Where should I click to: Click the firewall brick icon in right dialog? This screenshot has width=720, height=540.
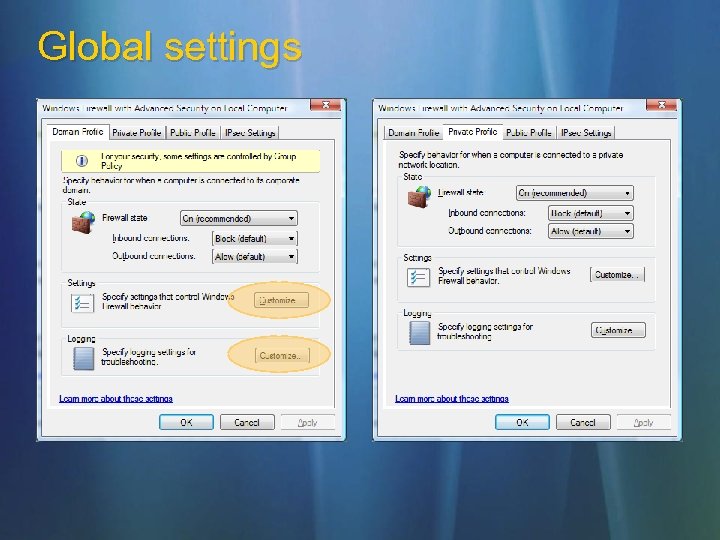[x=419, y=197]
